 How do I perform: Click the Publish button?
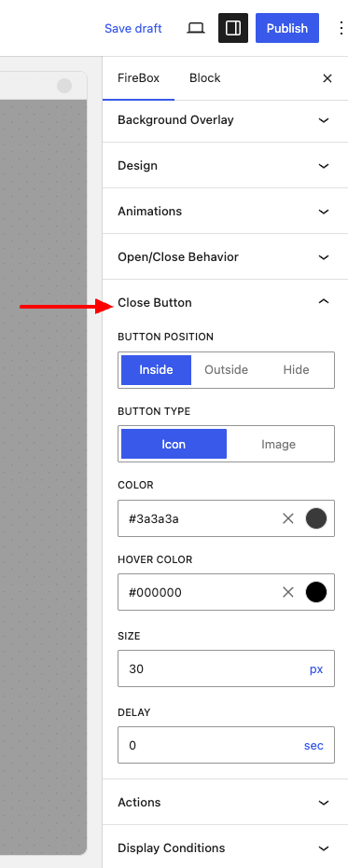287,28
